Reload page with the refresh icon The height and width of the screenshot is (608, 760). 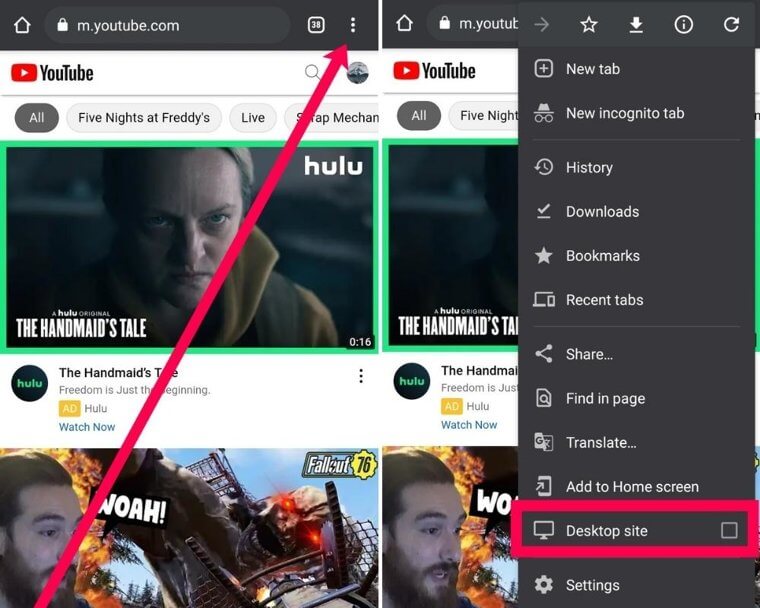(731, 24)
